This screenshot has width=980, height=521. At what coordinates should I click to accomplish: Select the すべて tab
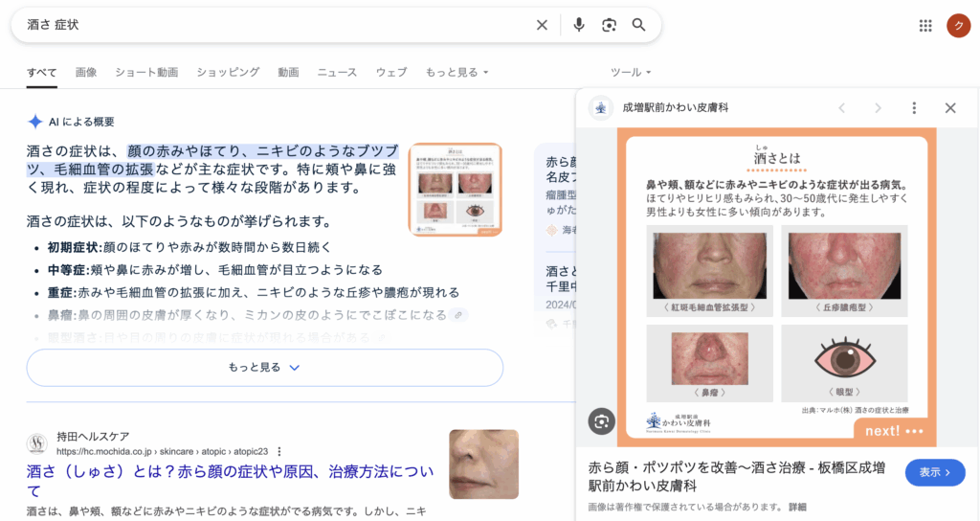[x=42, y=73]
